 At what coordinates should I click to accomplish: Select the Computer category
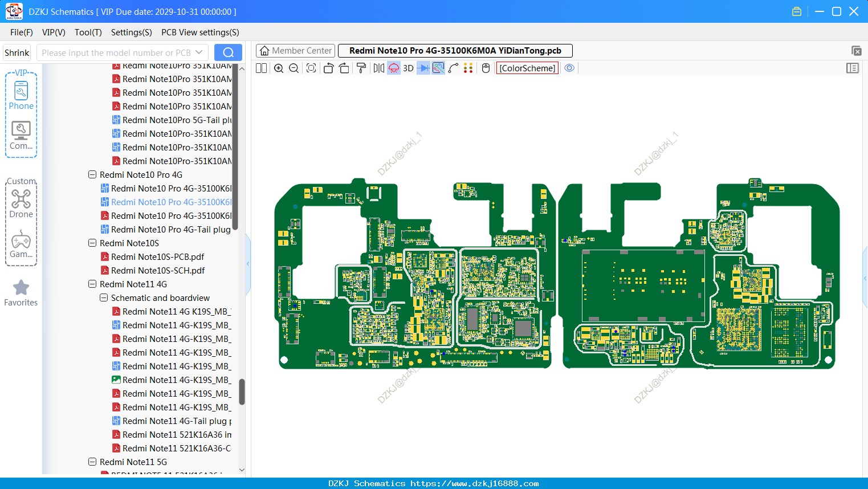pos(21,136)
